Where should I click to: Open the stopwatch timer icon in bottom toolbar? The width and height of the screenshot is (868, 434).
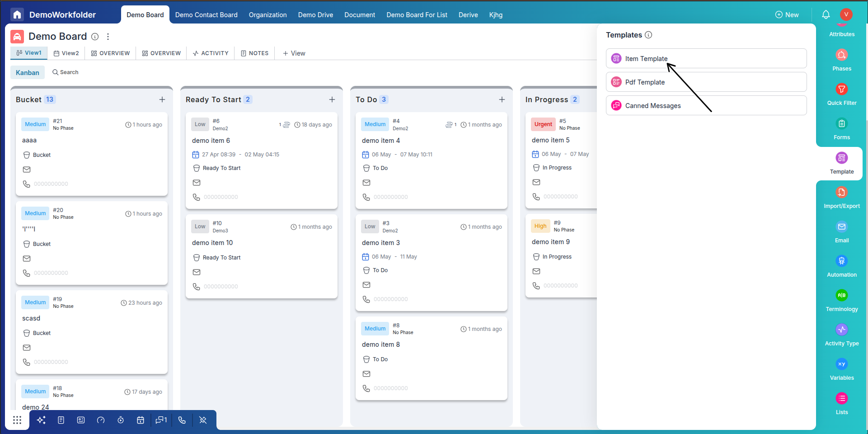[121, 420]
